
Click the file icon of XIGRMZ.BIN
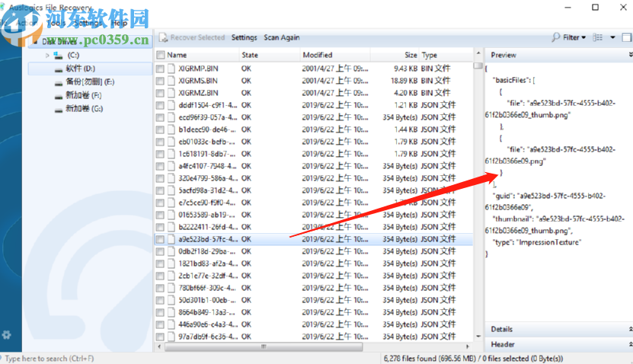point(171,93)
